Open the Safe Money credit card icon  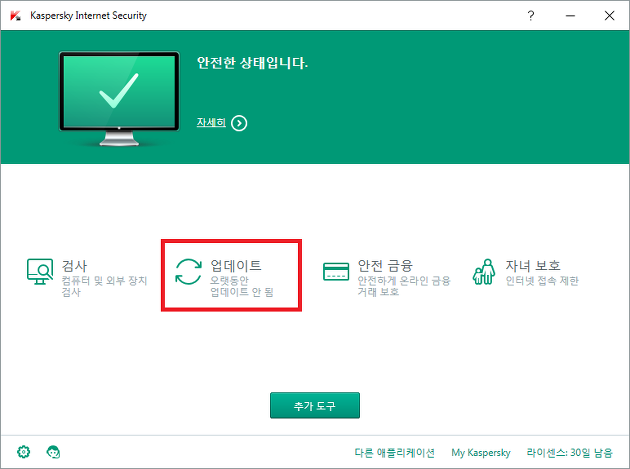pyautogui.click(x=336, y=272)
